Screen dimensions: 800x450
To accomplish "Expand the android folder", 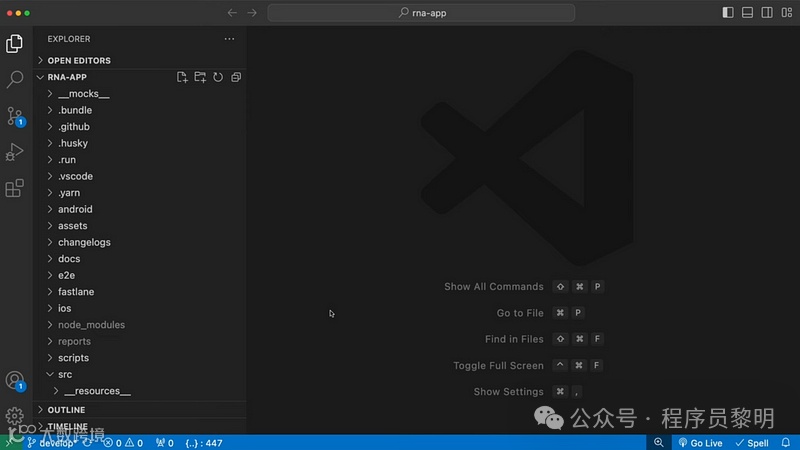I will pyautogui.click(x=140, y=209).
